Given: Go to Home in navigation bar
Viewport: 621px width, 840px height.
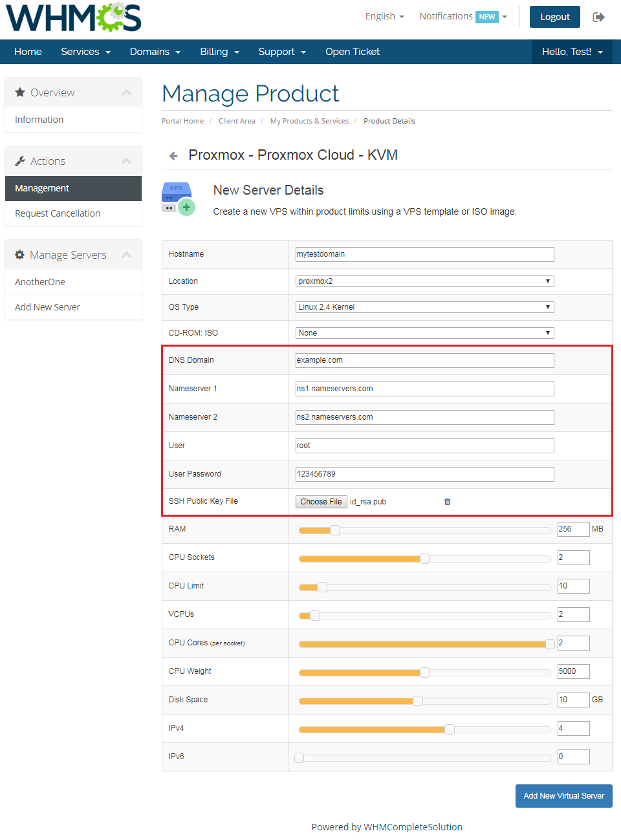Looking at the screenshot, I should click(x=28, y=52).
